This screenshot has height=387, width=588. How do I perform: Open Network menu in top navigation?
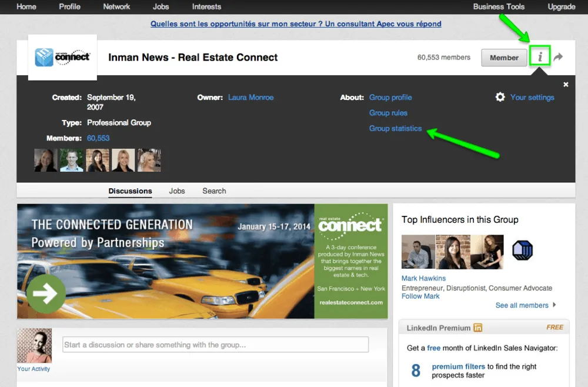pos(116,6)
